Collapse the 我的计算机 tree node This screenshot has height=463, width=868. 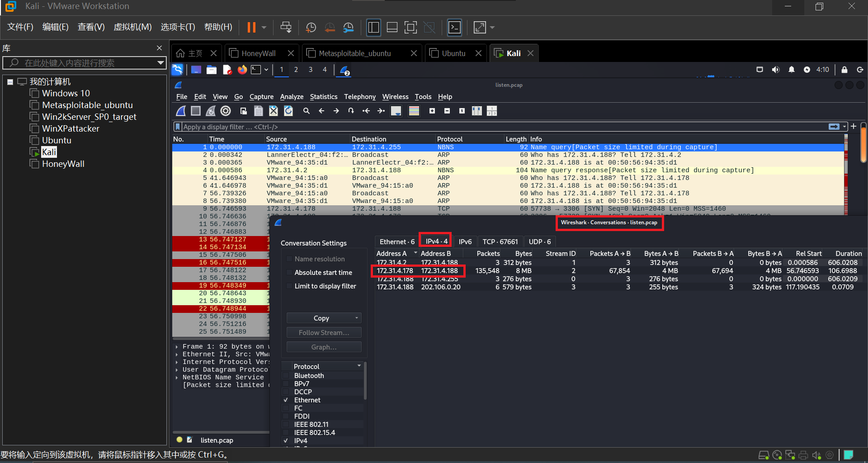click(x=10, y=82)
